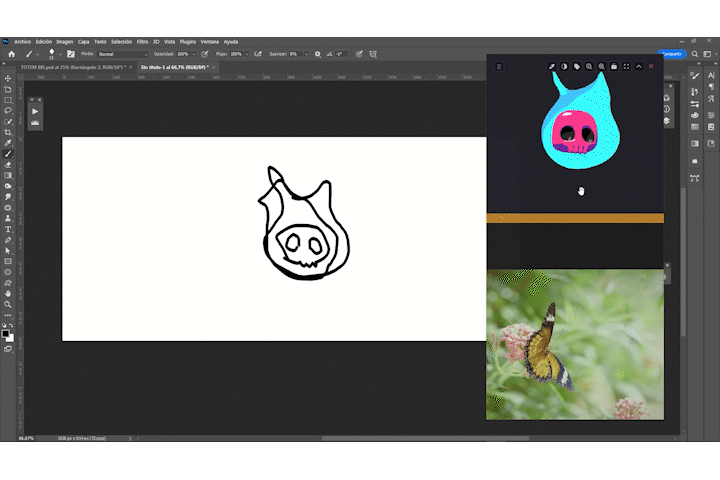720x480 pixels.
Task: Toggle the grayscale half-circle icon in reference viewer
Action: pyautogui.click(x=564, y=67)
